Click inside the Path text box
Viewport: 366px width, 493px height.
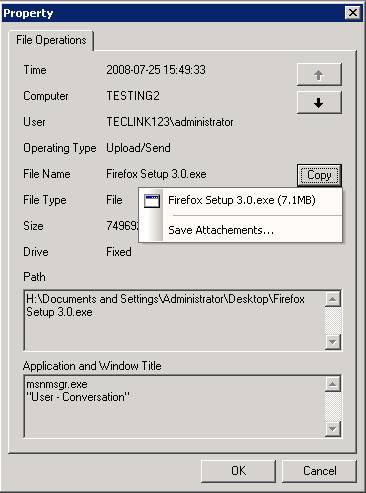pos(174,320)
